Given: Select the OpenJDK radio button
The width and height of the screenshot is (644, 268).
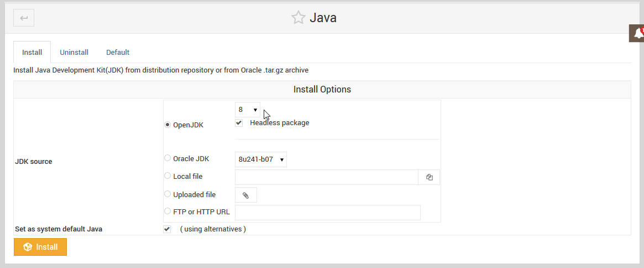Looking at the screenshot, I should tap(167, 125).
